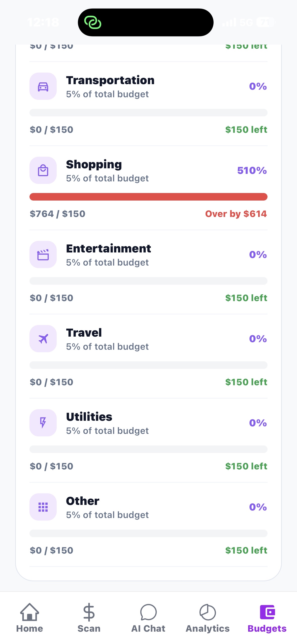Tap the green link icon in Dynamic Island
The image size is (297, 644).
click(93, 22)
